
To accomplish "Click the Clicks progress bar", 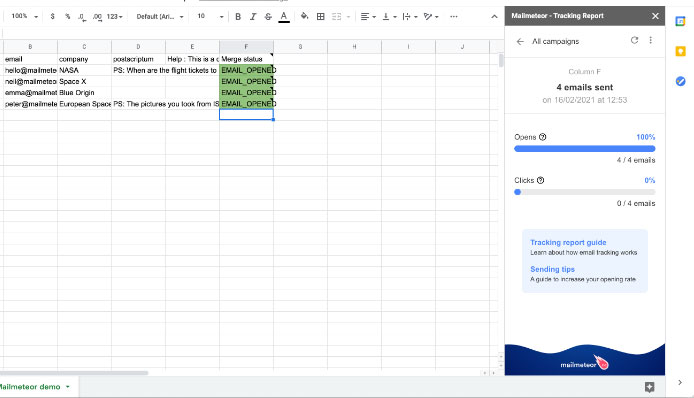I will tap(584, 192).
